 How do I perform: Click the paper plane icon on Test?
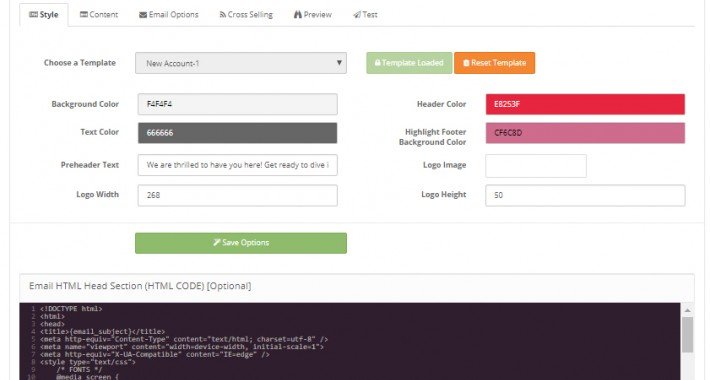pyautogui.click(x=357, y=15)
